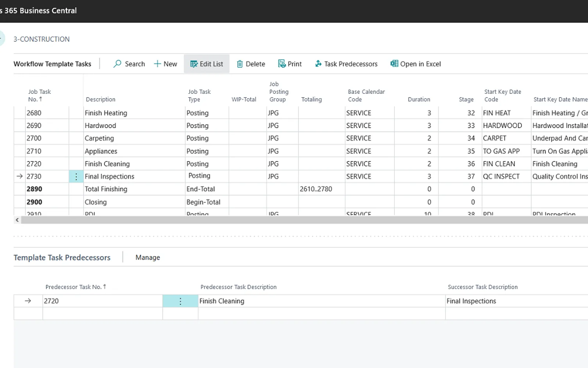
Task: Open the 3-CONSTRUCTION breadcrumb
Action: (x=42, y=39)
